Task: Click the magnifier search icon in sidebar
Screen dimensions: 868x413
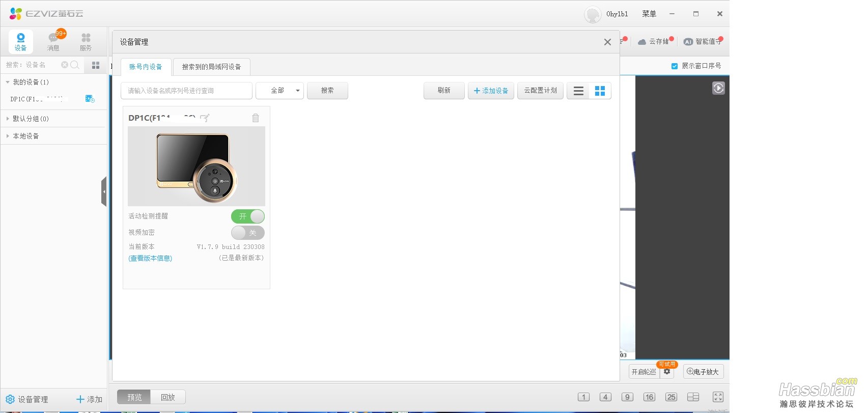Action: click(x=75, y=65)
